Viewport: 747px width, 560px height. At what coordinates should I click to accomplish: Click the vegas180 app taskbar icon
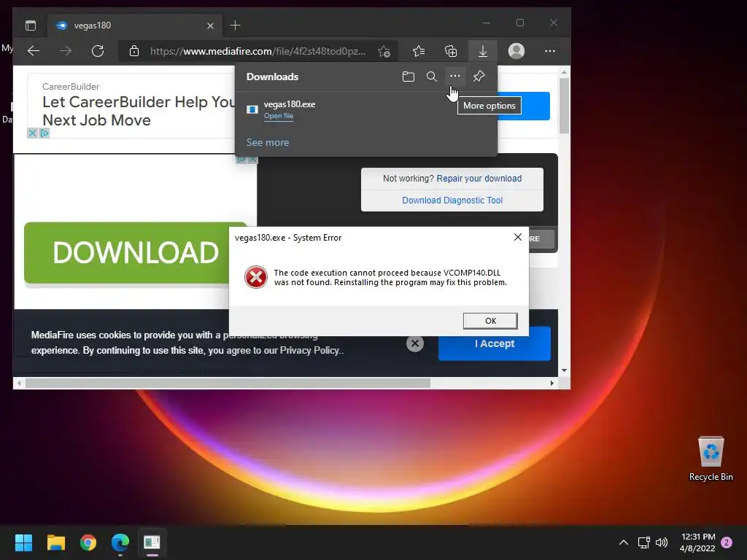(x=152, y=542)
